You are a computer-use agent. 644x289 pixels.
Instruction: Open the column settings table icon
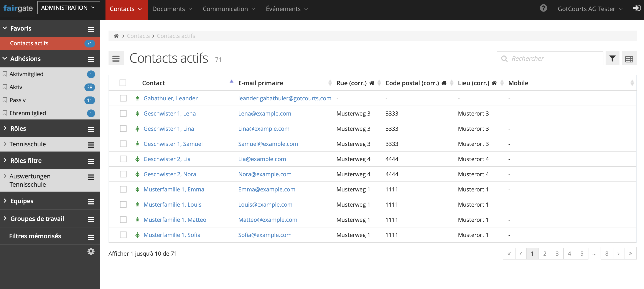[x=629, y=59]
